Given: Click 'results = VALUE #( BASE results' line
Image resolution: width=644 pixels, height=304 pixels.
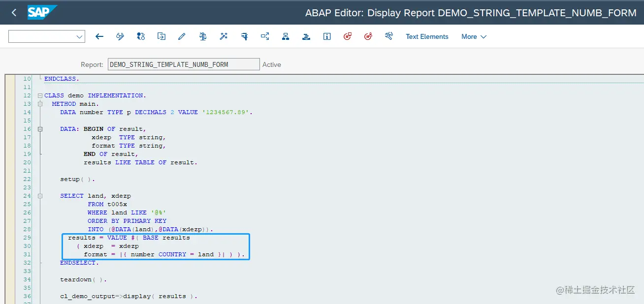Looking at the screenshot, I should coord(129,238).
